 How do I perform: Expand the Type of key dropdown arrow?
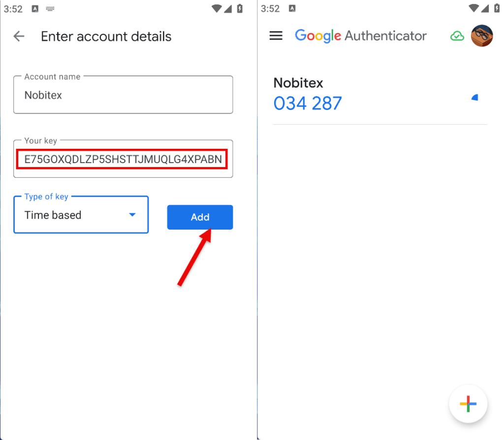pos(132,215)
